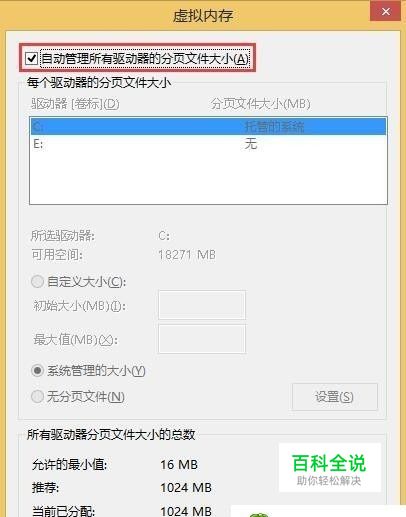Click the 推荐 1024 MB value
The width and height of the screenshot is (406, 517).
186,488
